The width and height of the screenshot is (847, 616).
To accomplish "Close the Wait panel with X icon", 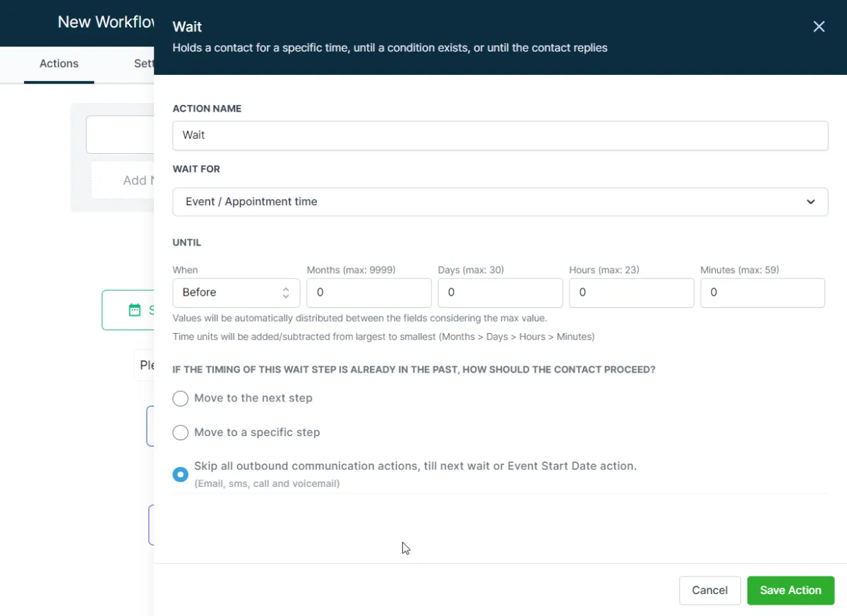I will [819, 27].
